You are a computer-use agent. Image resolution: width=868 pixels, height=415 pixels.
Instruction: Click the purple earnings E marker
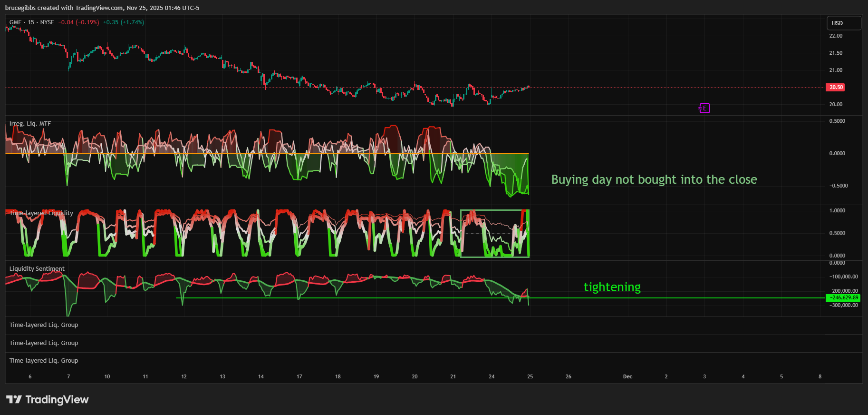[x=704, y=109]
